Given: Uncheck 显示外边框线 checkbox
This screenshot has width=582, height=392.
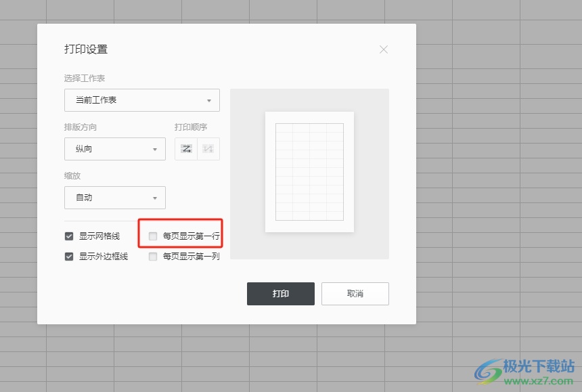Looking at the screenshot, I should pyautogui.click(x=69, y=257).
